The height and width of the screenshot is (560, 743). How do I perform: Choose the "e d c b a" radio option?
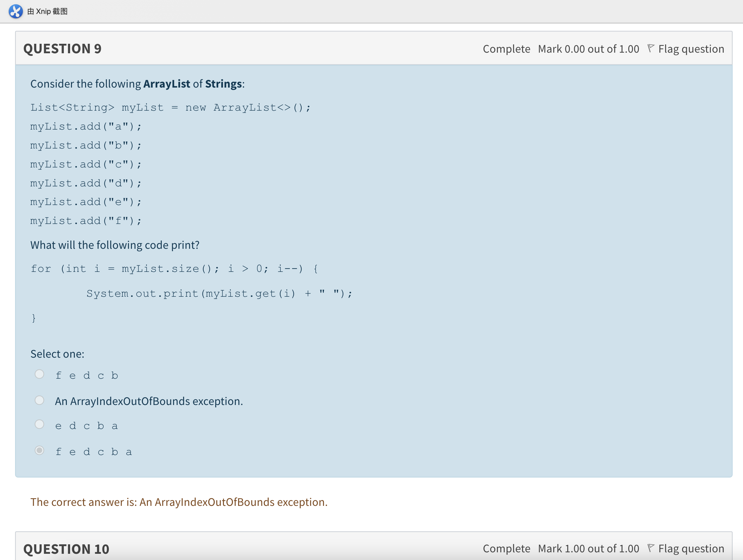click(x=40, y=424)
